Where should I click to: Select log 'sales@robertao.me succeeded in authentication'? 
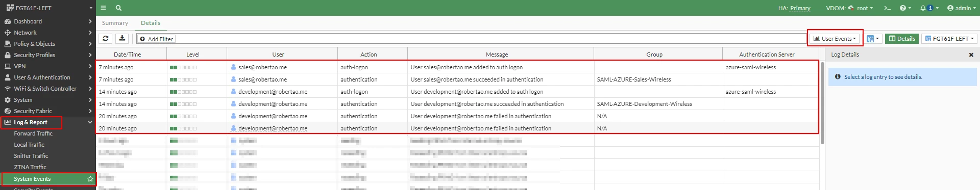(x=457, y=79)
